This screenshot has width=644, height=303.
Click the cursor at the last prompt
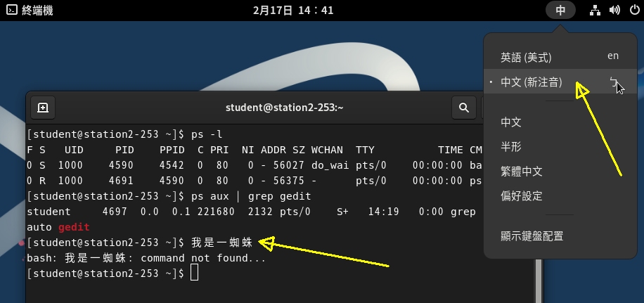coord(195,273)
